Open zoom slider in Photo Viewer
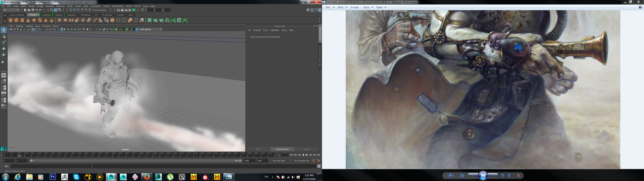The width and height of the screenshot is (644, 181). [x=451, y=175]
